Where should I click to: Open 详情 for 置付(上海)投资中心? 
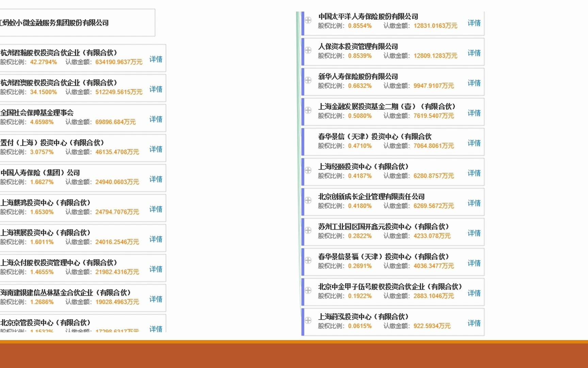click(156, 149)
